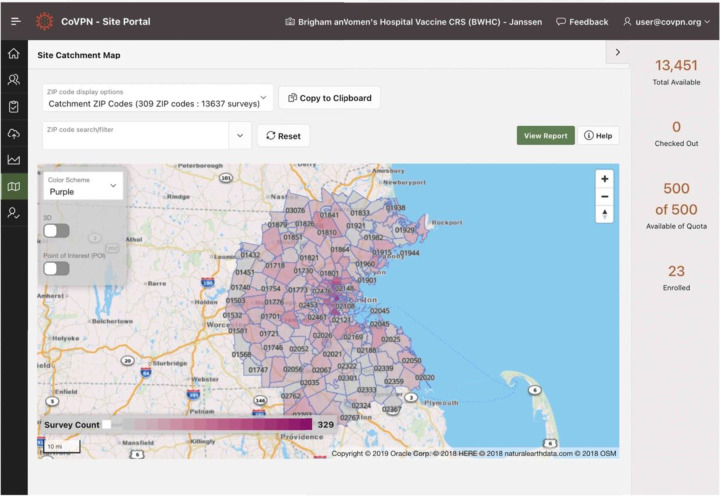720x496 pixels.
Task: Expand the Color Scheme dropdown
Action: coord(83,186)
